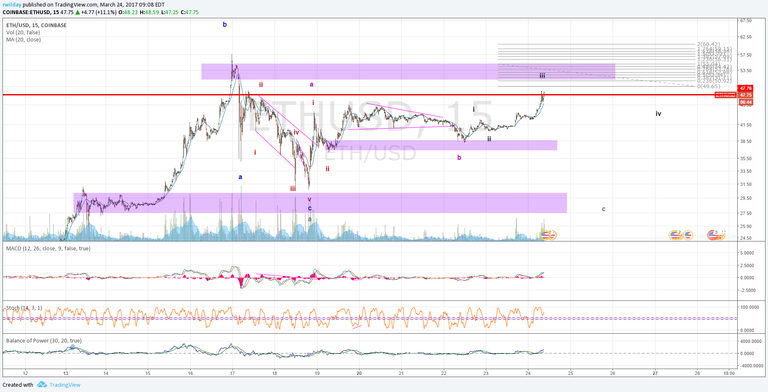Click the 53.50 price axis label

tap(745, 71)
